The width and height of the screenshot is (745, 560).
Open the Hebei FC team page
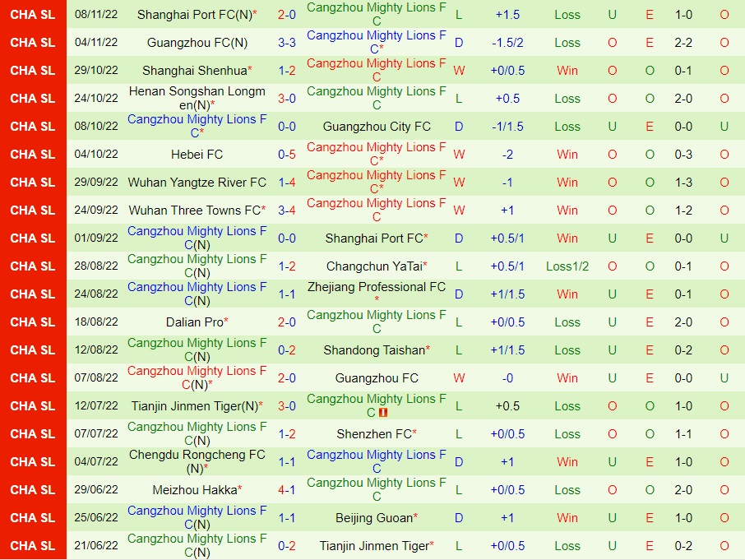point(197,155)
